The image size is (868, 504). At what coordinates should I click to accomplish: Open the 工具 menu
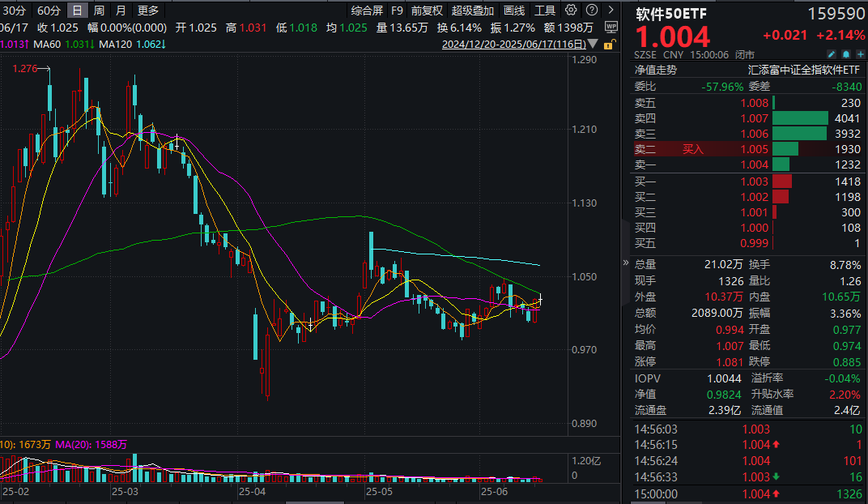pos(545,11)
